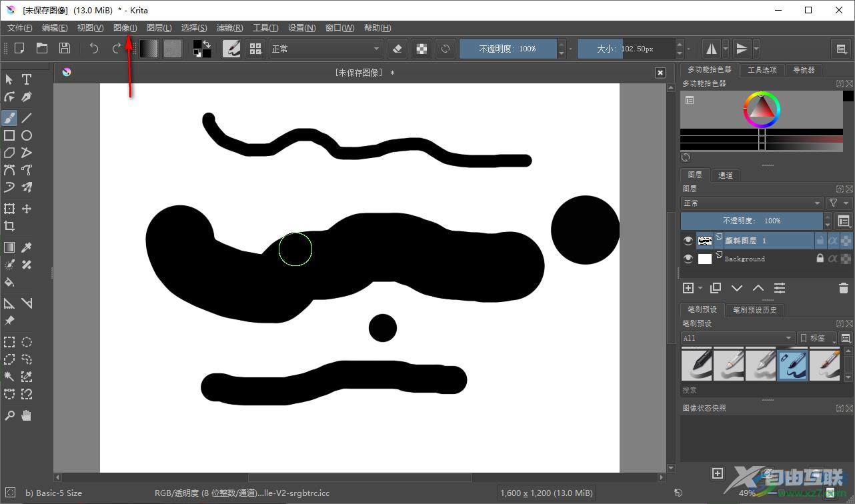The image size is (855, 504).
Task: Open the brush editor settings
Action: click(231, 49)
